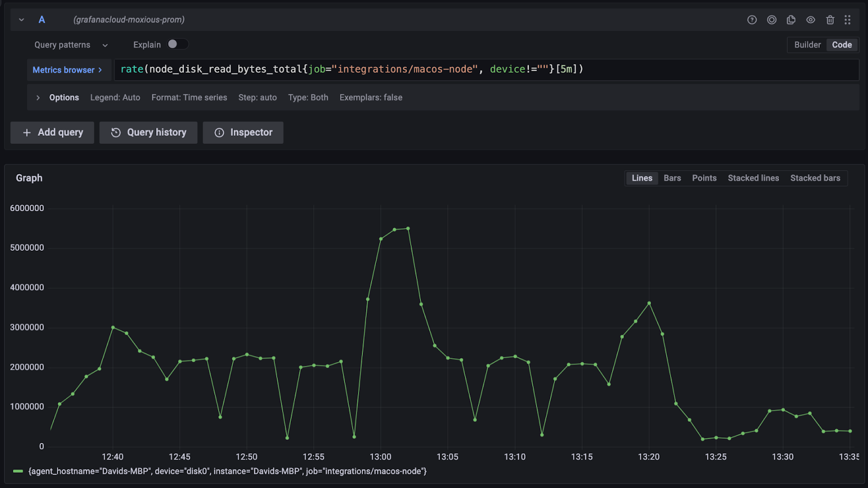Toggle the Explain switch

click(177, 45)
